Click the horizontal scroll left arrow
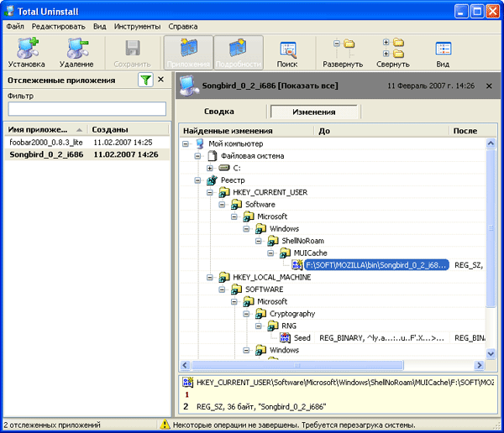The height and width of the screenshot is (433, 504). click(x=185, y=365)
